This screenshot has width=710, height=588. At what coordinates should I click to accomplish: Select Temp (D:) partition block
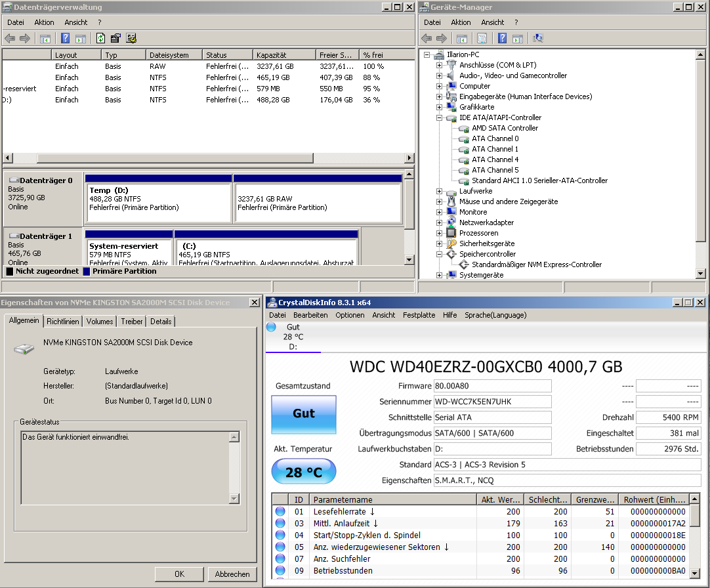[x=159, y=198]
